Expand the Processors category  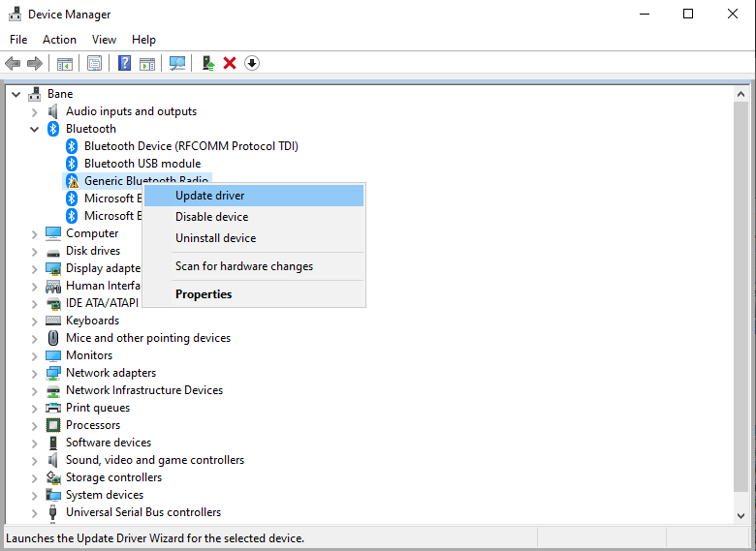[34, 426]
